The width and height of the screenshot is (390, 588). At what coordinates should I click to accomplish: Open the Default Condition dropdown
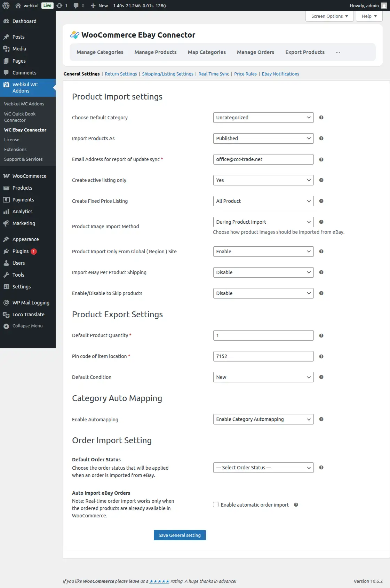pyautogui.click(x=263, y=377)
